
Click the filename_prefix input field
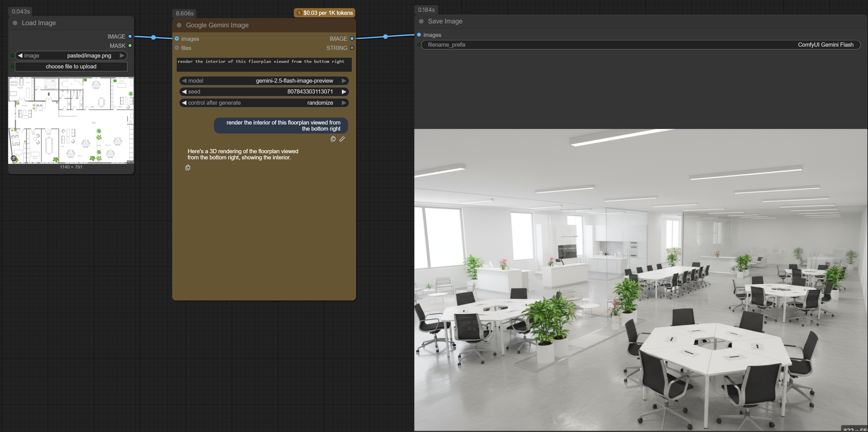coord(640,45)
